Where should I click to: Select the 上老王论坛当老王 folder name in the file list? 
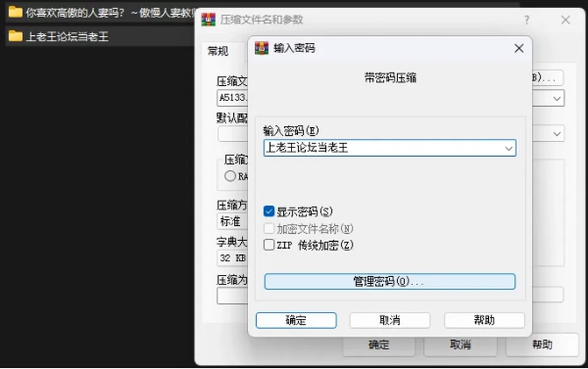pyautogui.click(x=67, y=36)
